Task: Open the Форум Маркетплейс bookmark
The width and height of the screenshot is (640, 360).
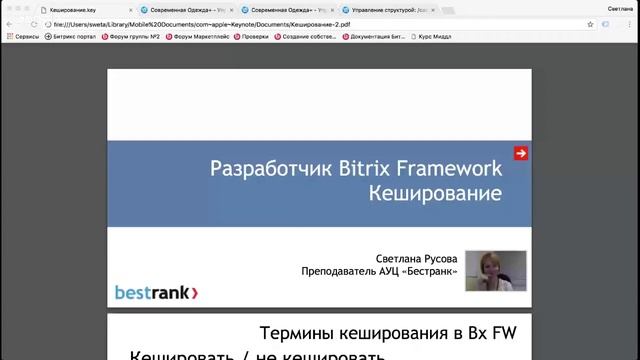Action: point(198,37)
